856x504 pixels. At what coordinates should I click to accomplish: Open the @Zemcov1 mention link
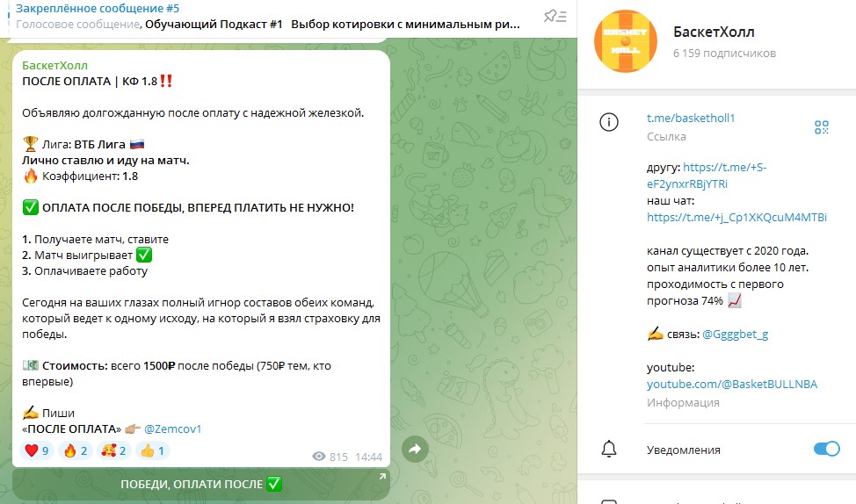(x=172, y=428)
